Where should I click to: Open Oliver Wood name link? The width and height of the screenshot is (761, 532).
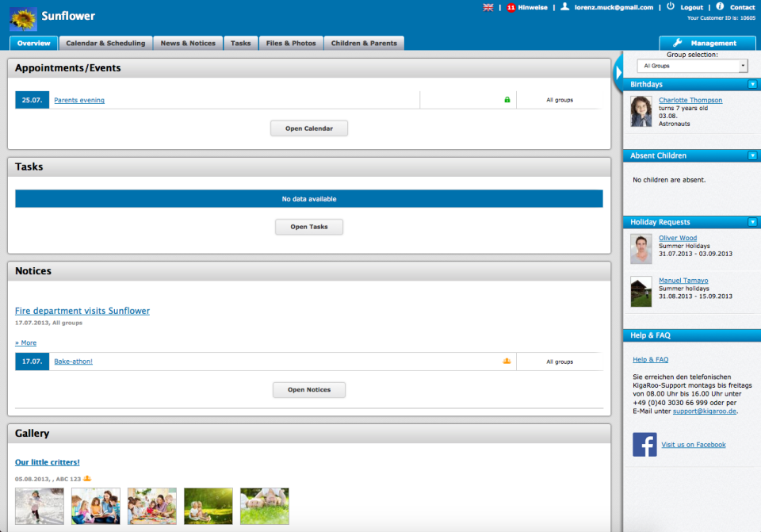pos(678,238)
